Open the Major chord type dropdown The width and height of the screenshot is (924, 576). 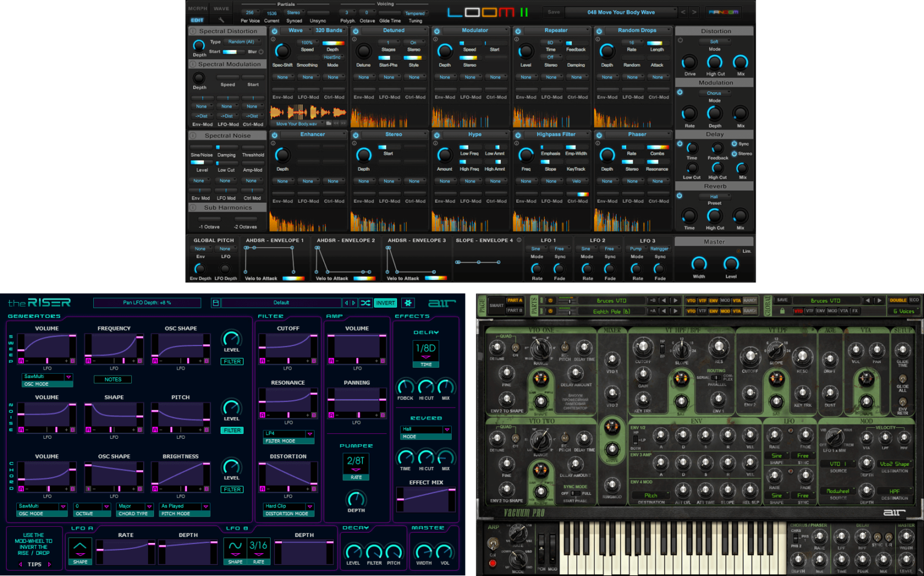click(135, 506)
